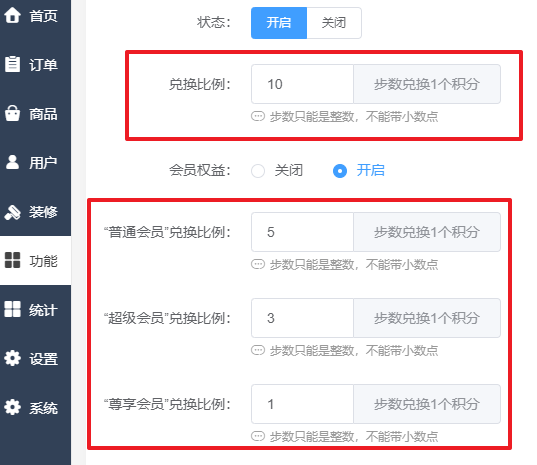Click the 兑换比例 input showing 10
This screenshot has width=537, height=465.
302,84
